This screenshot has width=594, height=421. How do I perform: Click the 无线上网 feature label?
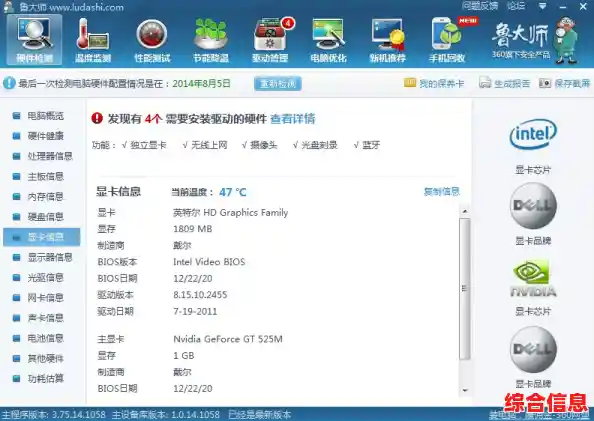tap(209, 145)
